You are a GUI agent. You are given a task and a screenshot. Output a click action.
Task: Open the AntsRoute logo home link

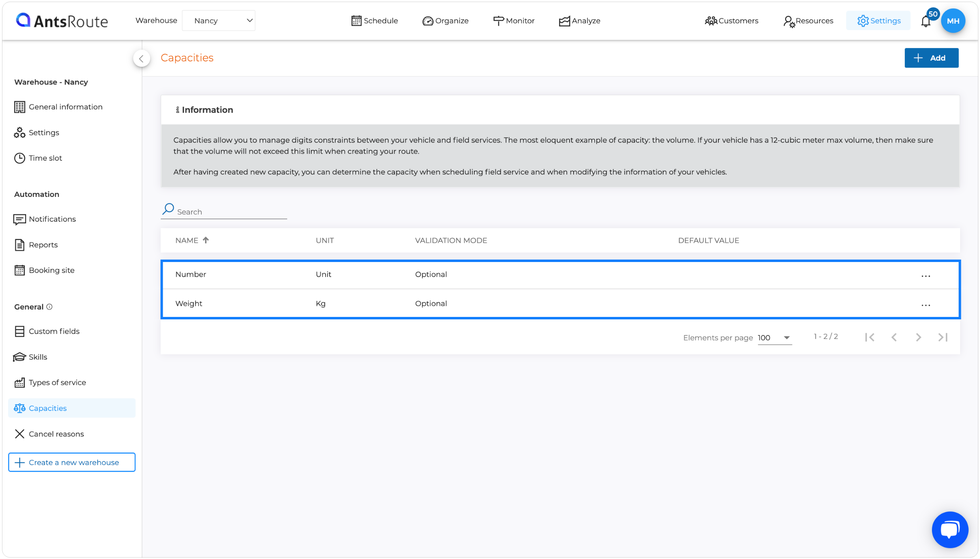[62, 21]
